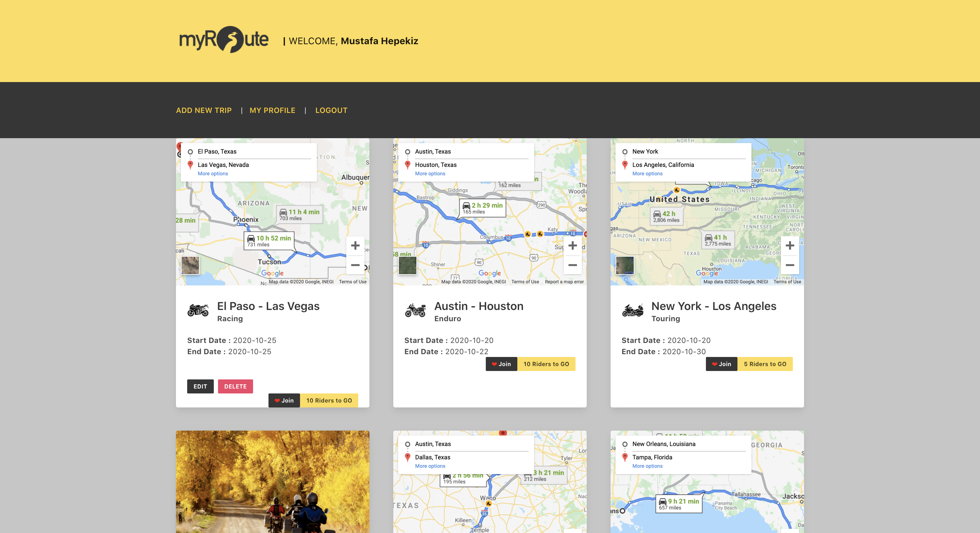
Task: Click El Paso, Texas origin circle icon
Action: click(x=190, y=152)
